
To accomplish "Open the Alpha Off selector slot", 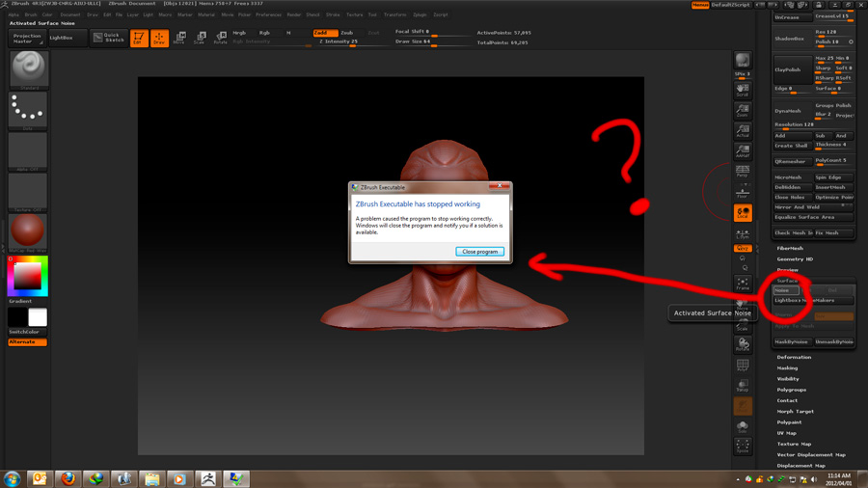I will pos(28,151).
